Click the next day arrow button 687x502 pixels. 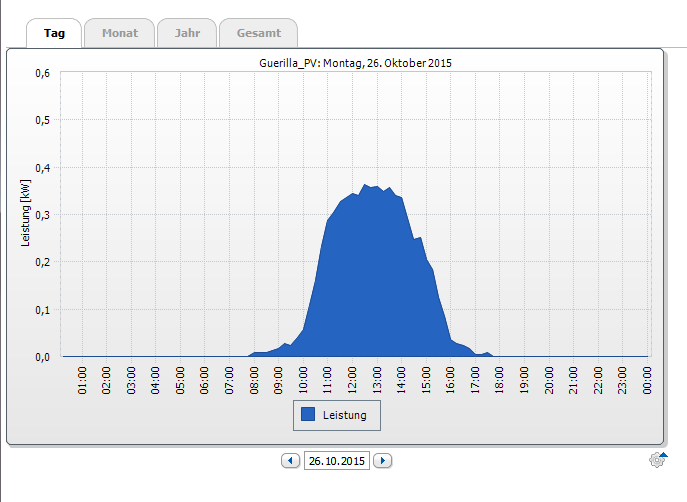[382, 461]
